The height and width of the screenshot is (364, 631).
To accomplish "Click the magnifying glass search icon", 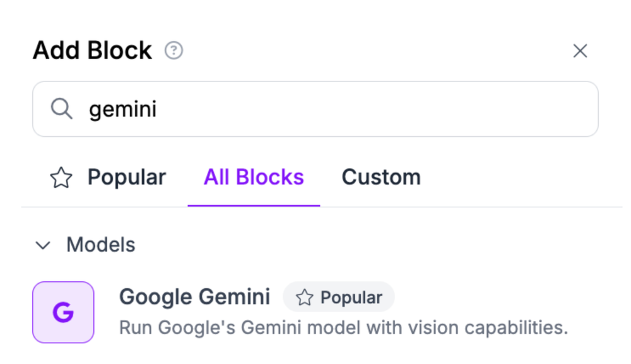I will click(62, 109).
